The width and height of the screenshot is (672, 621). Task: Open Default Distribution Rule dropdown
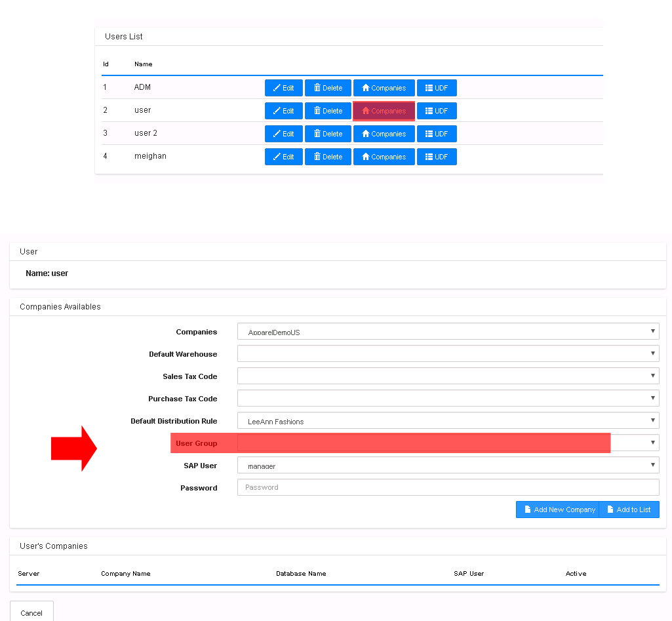pos(448,421)
